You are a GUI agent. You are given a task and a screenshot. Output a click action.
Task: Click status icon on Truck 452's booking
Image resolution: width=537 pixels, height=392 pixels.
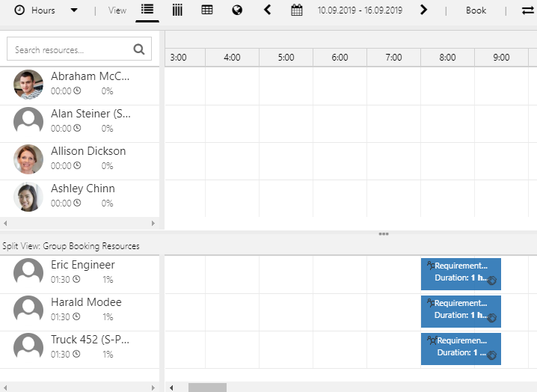492,355
